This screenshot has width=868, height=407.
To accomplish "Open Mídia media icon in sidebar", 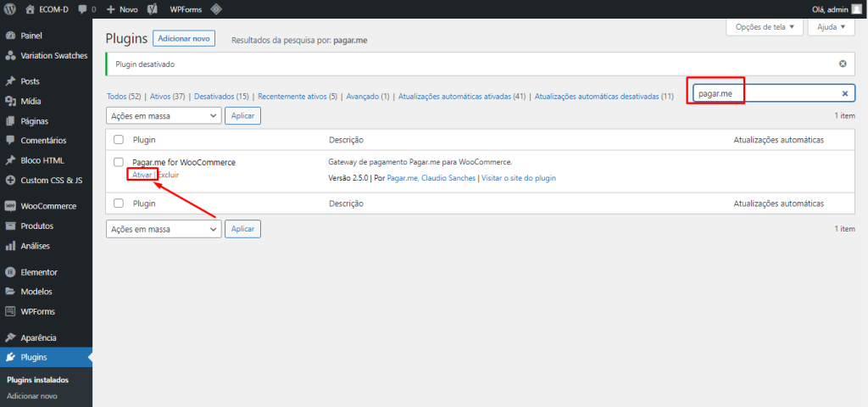I will (10, 102).
